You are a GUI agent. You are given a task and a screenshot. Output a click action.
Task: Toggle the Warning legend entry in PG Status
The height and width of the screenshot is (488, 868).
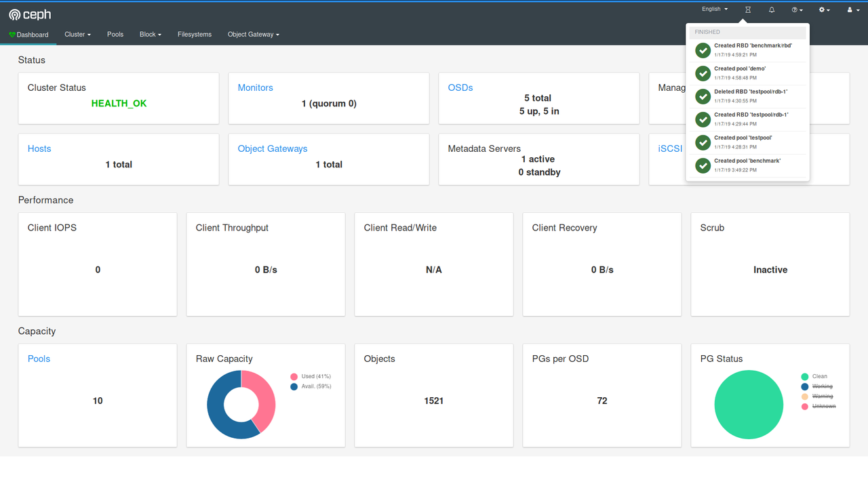[816, 396]
